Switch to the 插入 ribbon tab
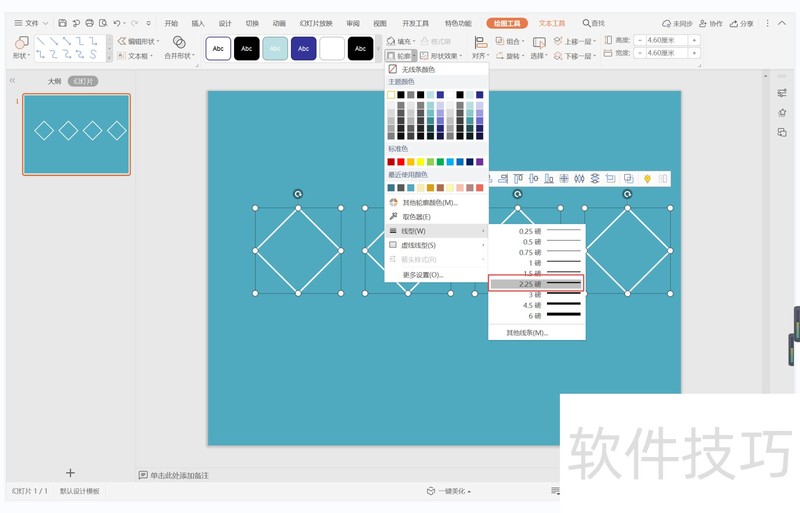This screenshot has width=800, height=513. (x=198, y=23)
